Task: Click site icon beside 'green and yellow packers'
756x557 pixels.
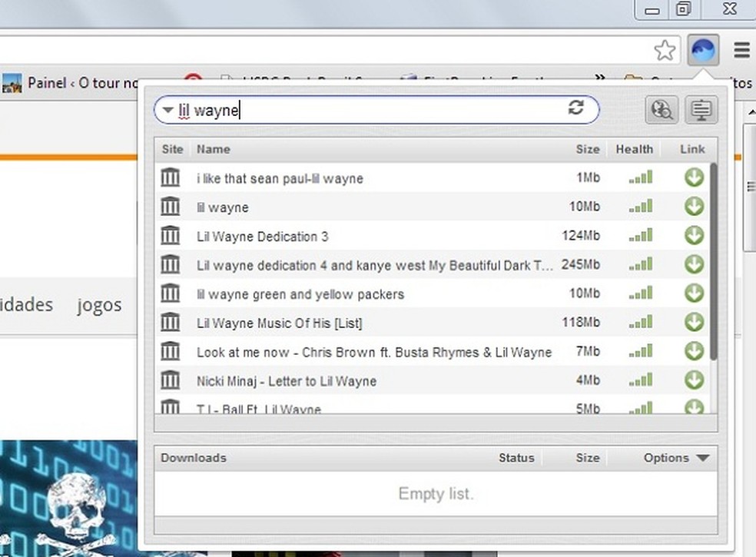Action: (171, 293)
